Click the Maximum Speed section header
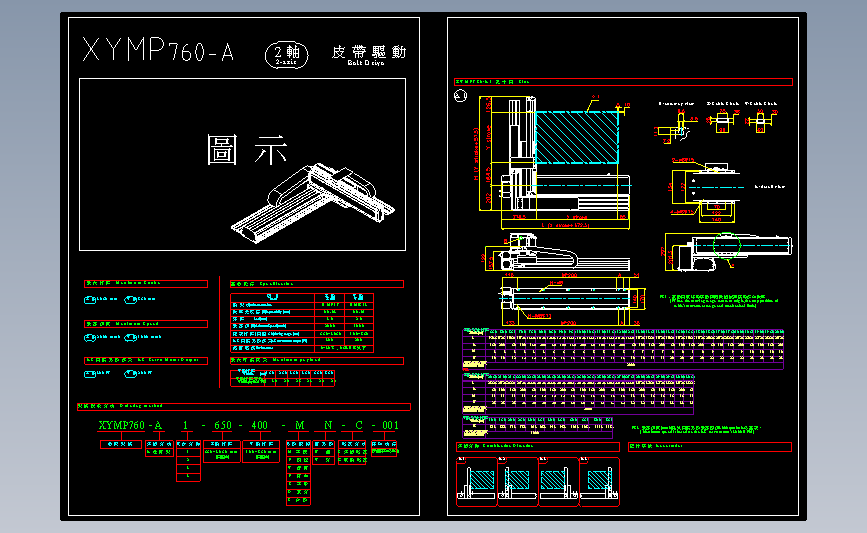Image resolution: width=867 pixels, height=533 pixels. [146, 324]
